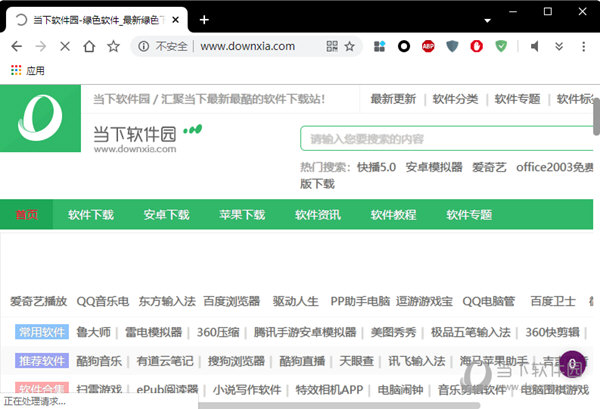Click the purple 推荐软件 category tag
The height and width of the screenshot is (409, 600).
click(x=42, y=360)
